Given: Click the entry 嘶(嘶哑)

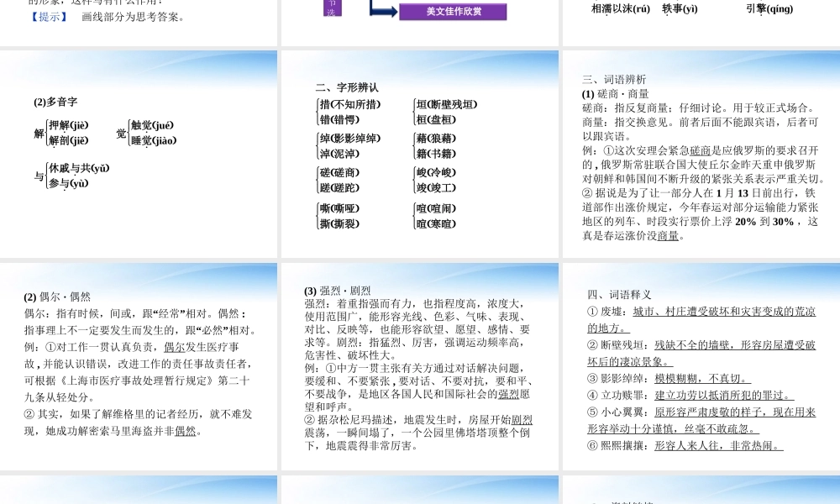Looking at the screenshot, I should pyautogui.click(x=339, y=208).
